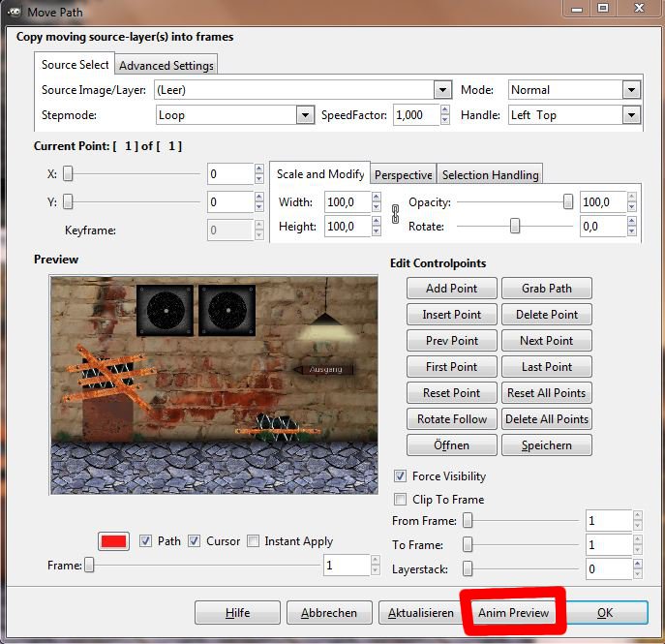Go to Prev Point
This screenshot has width=665, height=644.
click(452, 341)
